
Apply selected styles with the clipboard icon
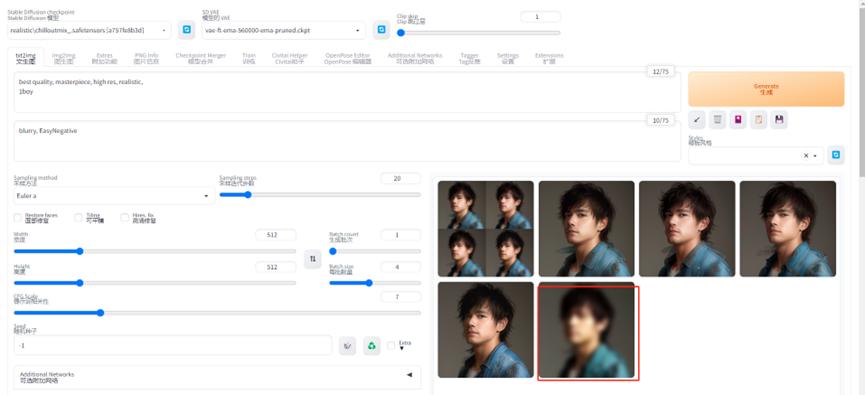759,120
